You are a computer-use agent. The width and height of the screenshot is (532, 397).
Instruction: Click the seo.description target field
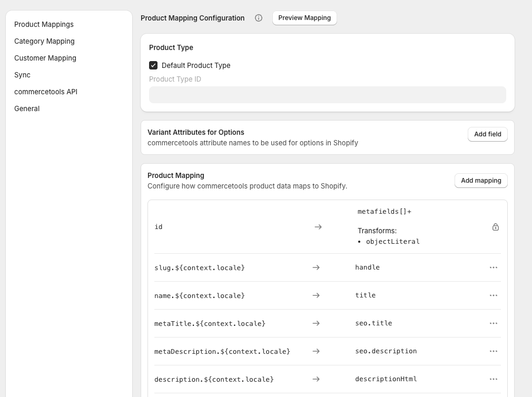coord(386,351)
